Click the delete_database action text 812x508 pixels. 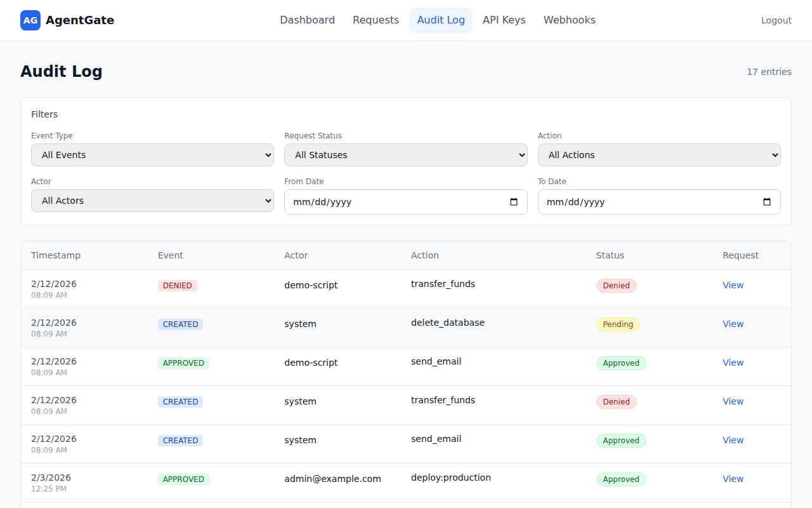tap(448, 323)
